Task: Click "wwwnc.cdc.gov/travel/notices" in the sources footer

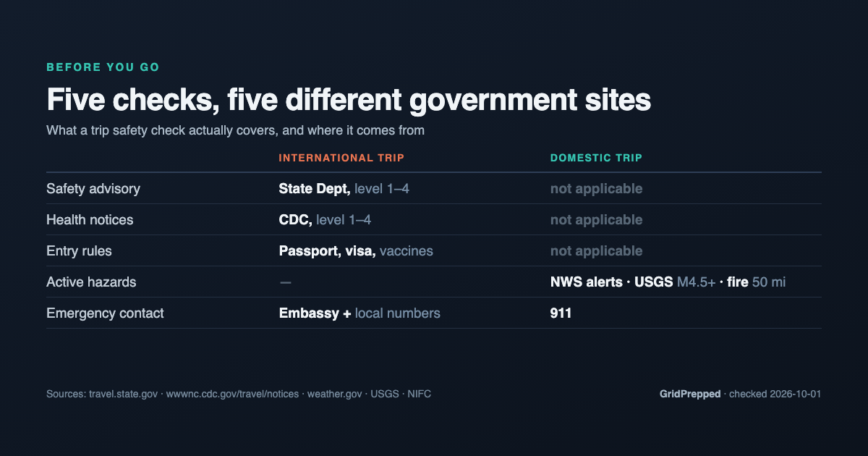Action: tap(232, 394)
